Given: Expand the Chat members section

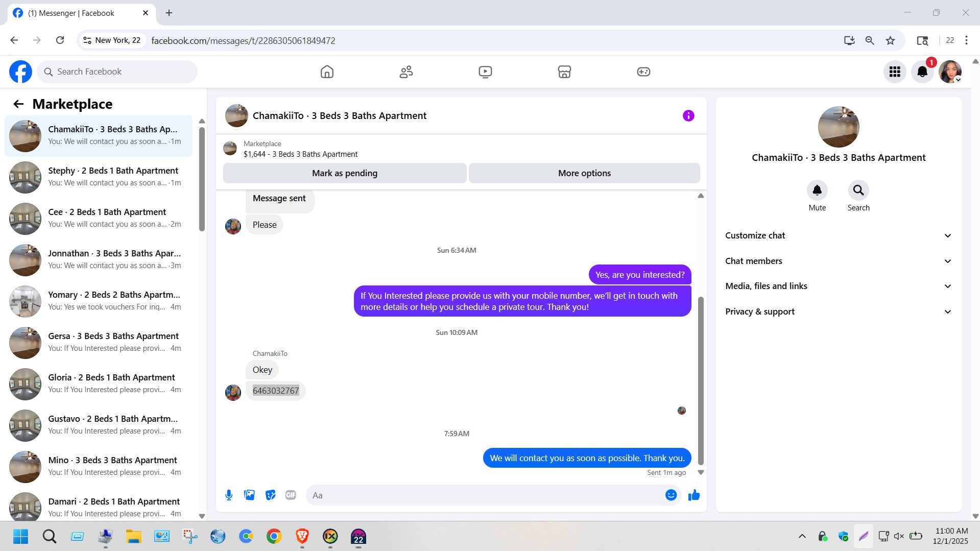Looking at the screenshot, I should (x=839, y=261).
